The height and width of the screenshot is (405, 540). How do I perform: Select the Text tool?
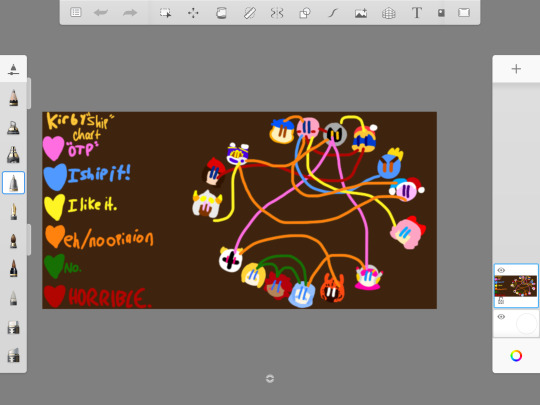[417, 13]
